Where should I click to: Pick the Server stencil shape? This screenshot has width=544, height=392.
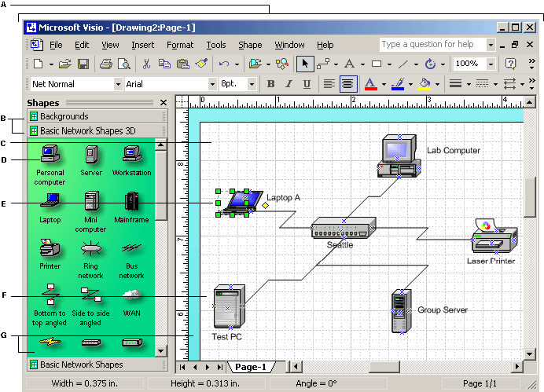91,154
